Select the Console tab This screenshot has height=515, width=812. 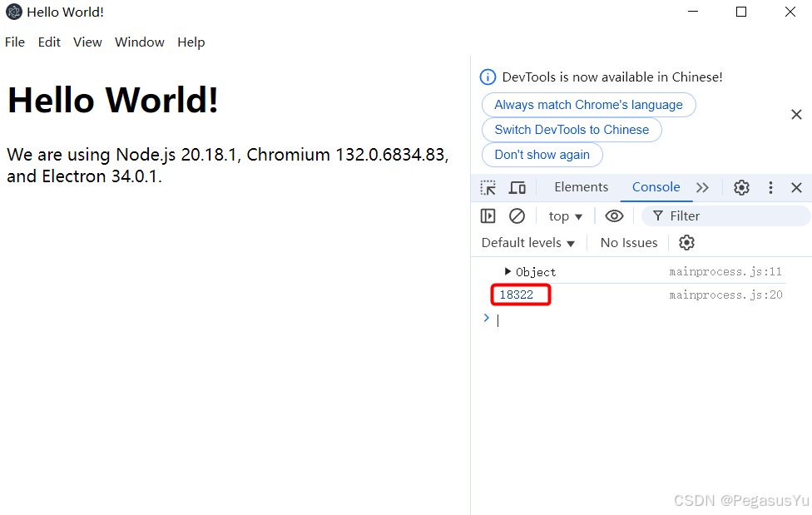(656, 187)
